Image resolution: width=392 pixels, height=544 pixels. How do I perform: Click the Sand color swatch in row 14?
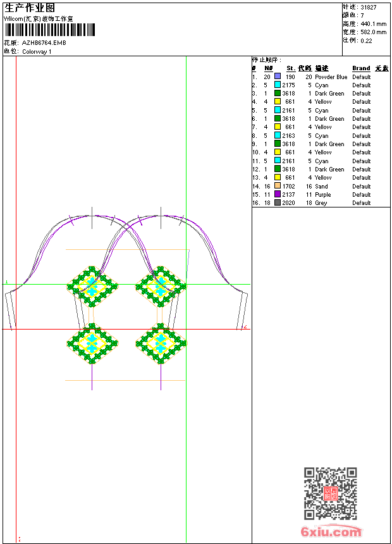tap(278, 187)
